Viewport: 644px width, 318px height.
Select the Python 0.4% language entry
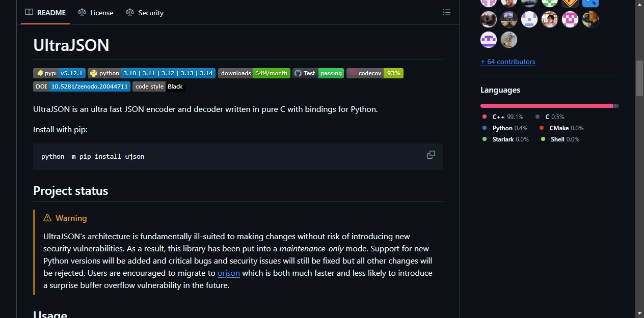(x=505, y=128)
